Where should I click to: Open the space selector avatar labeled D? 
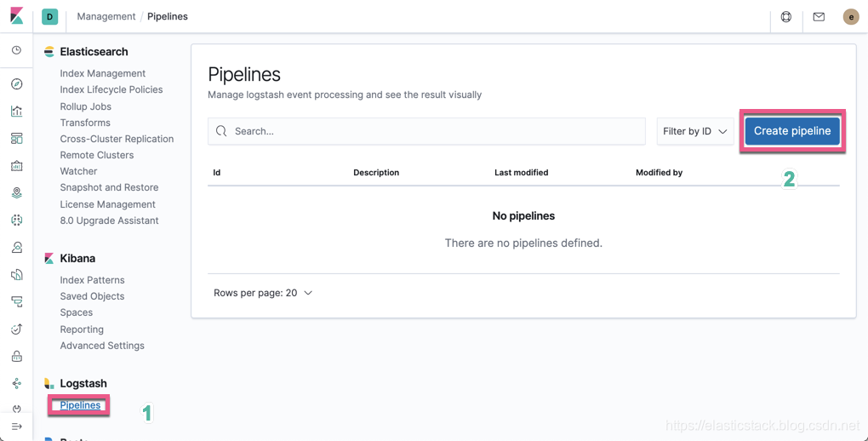pyautogui.click(x=50, y=17)
